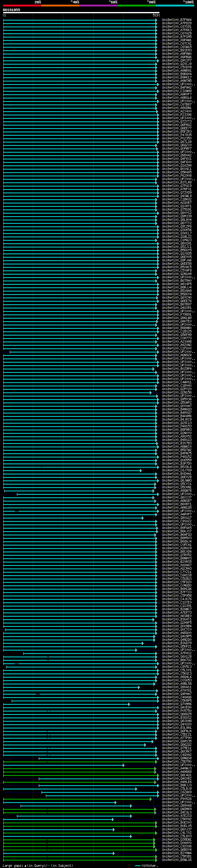Click the UniRef100_Q9U411 label
The width and height of the screenshot is (197, 868).
pos(176,687)
